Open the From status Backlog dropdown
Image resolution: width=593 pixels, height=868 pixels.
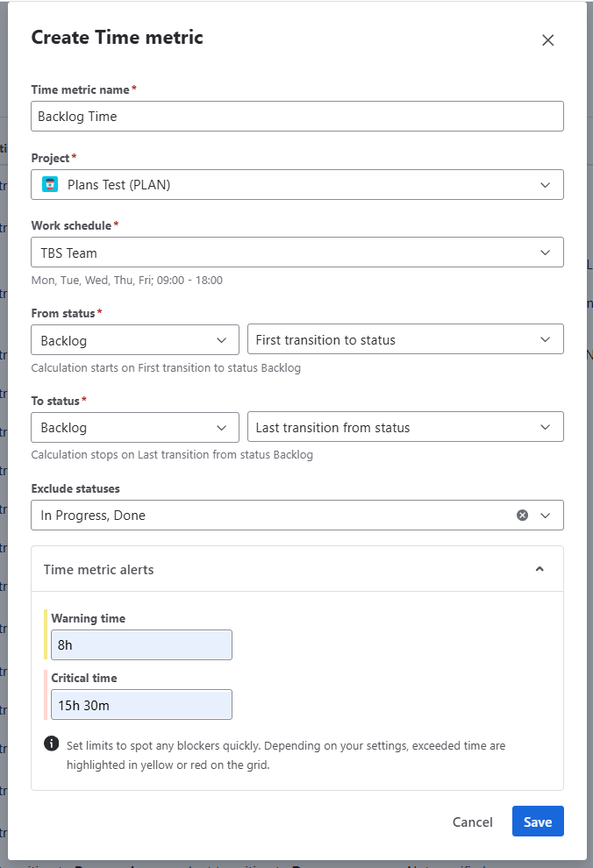(135, 340)
